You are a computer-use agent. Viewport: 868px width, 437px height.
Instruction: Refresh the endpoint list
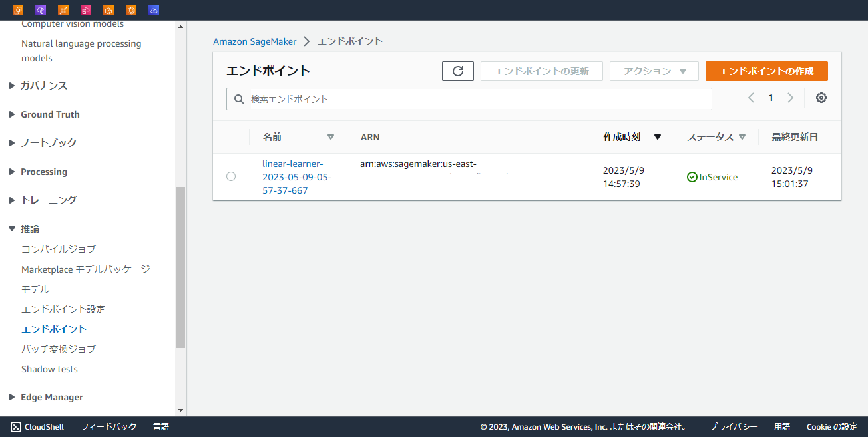(x=457, y=71)
